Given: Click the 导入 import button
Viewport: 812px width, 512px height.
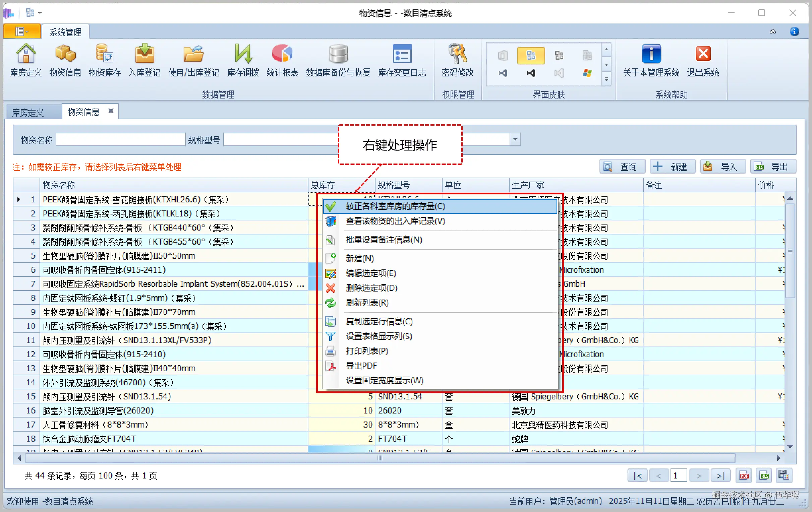Looking at the screenshot, I should point(723,167).
